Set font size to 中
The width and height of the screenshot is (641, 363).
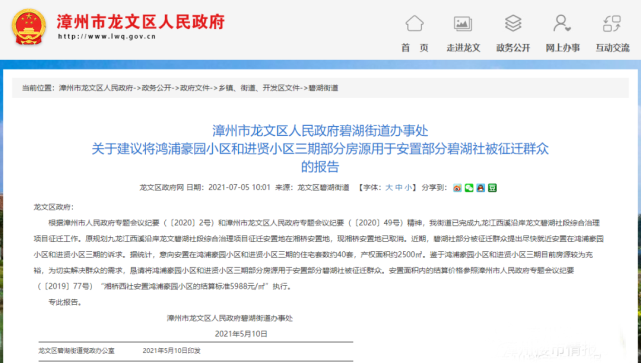pyautogui.click(x=399, y=188)
